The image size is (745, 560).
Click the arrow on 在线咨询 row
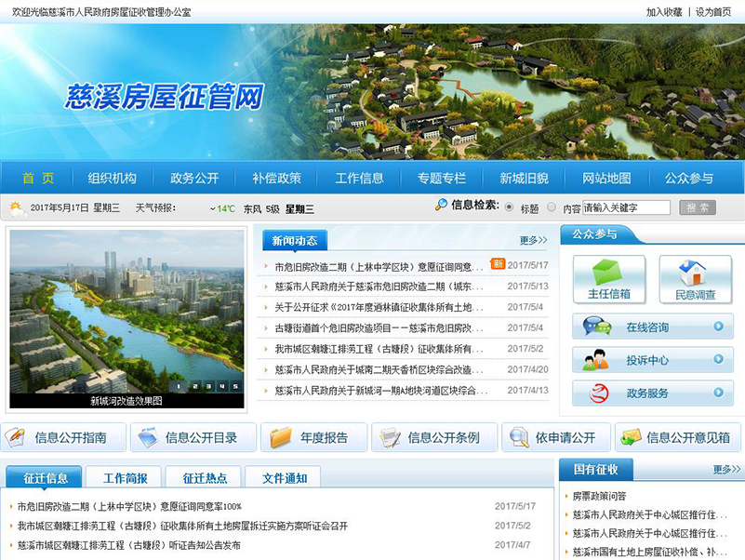click(718, 327)
